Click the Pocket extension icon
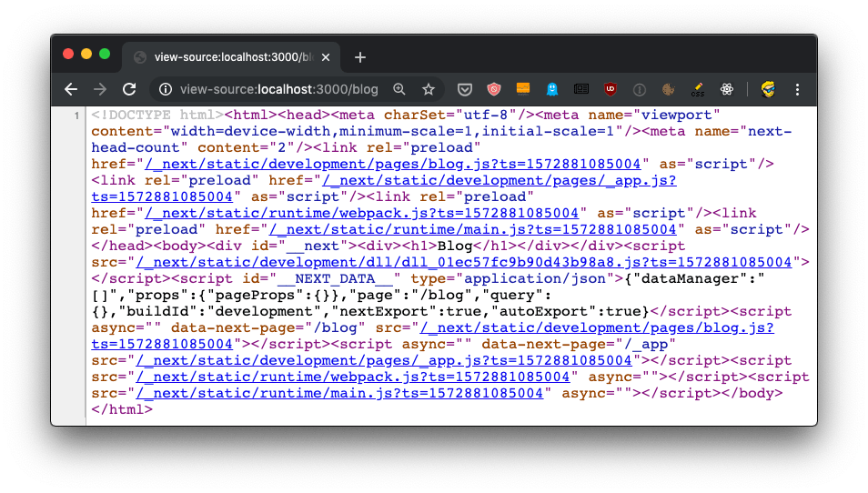This screenshot has width=868, height=493. (464, 89)
